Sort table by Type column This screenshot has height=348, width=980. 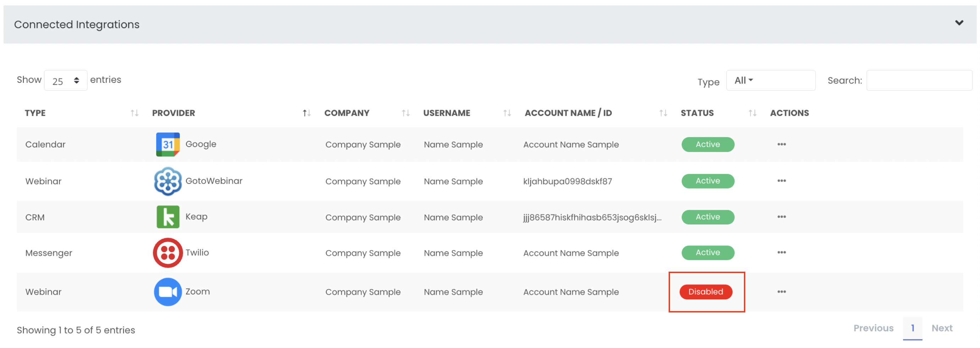[x=134, y=113]
